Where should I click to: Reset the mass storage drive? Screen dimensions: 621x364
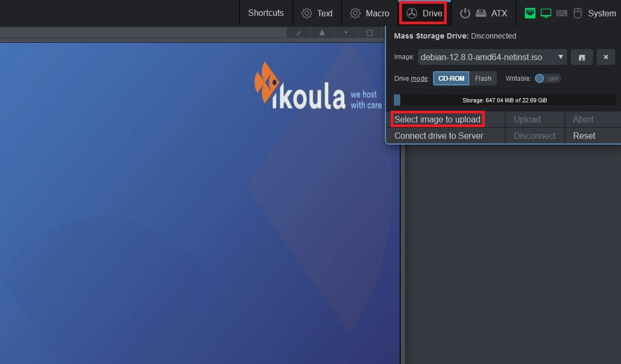[x=593, y=136]
